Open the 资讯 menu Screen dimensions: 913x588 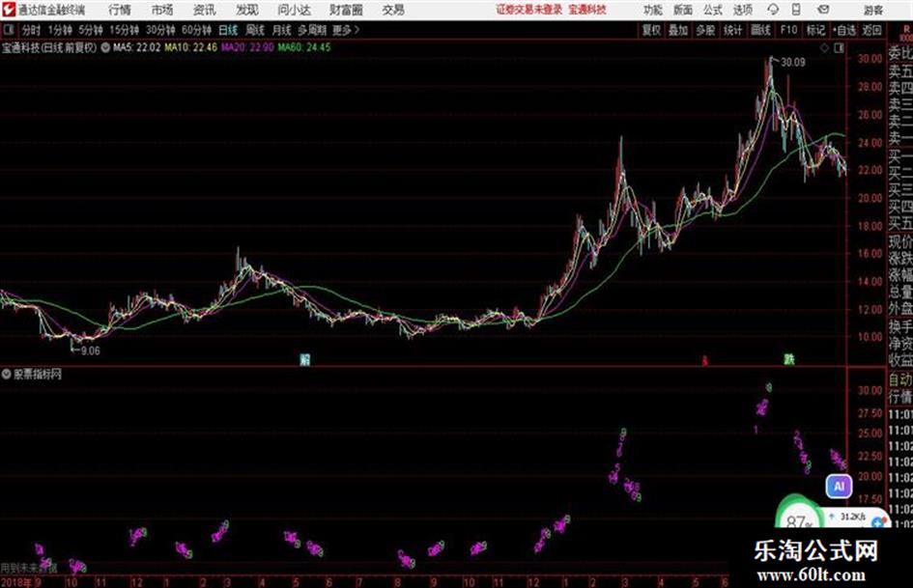pyautogui.click(x=205, y=10)
